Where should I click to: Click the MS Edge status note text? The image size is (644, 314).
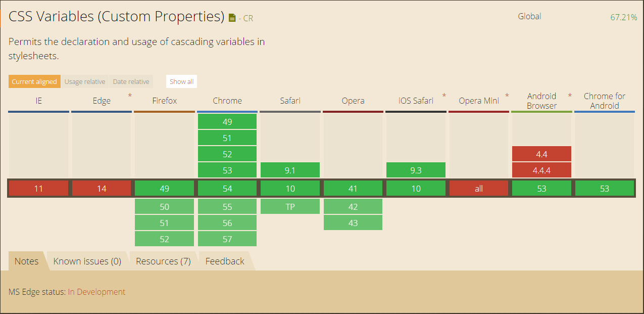[x=67, y=292]
